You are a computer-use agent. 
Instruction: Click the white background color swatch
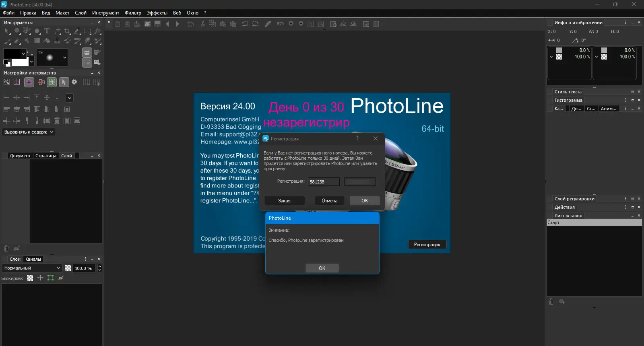click(20, 62)
